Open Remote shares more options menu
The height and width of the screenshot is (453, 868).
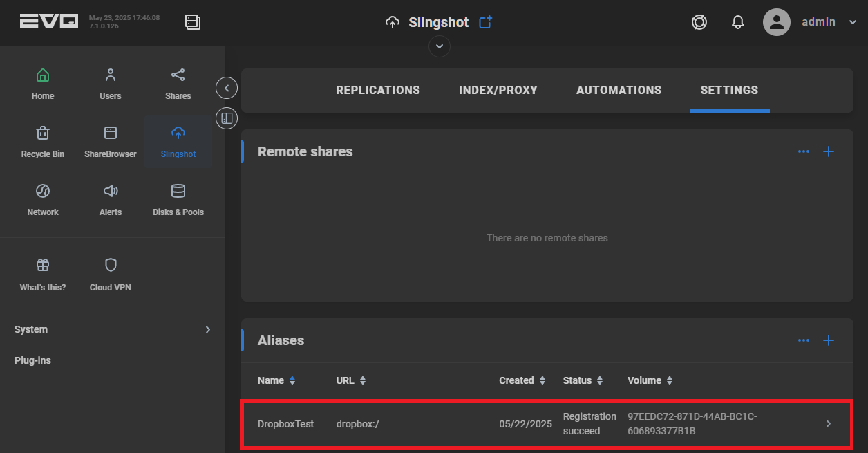[x=804, y=151]
